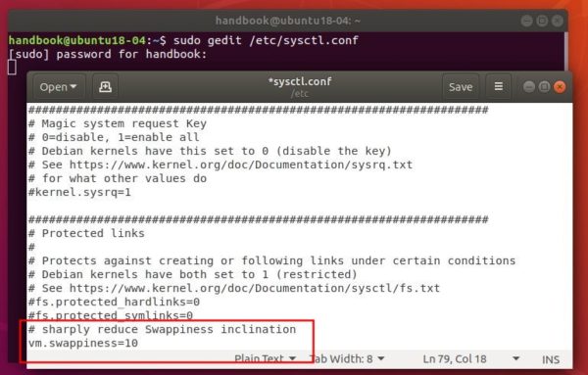Open the new document icon in gedit
The image size is (588, 375).
coord(105,87)
